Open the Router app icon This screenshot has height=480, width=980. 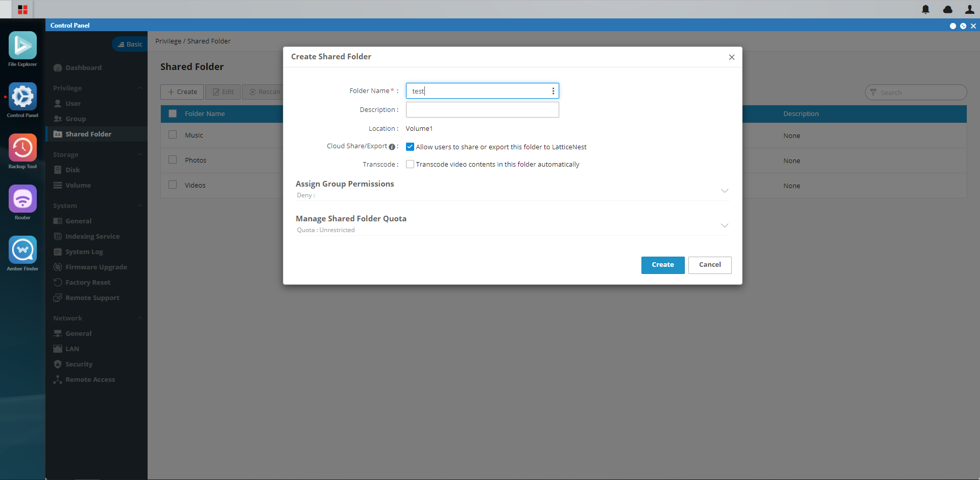point(22,199)
